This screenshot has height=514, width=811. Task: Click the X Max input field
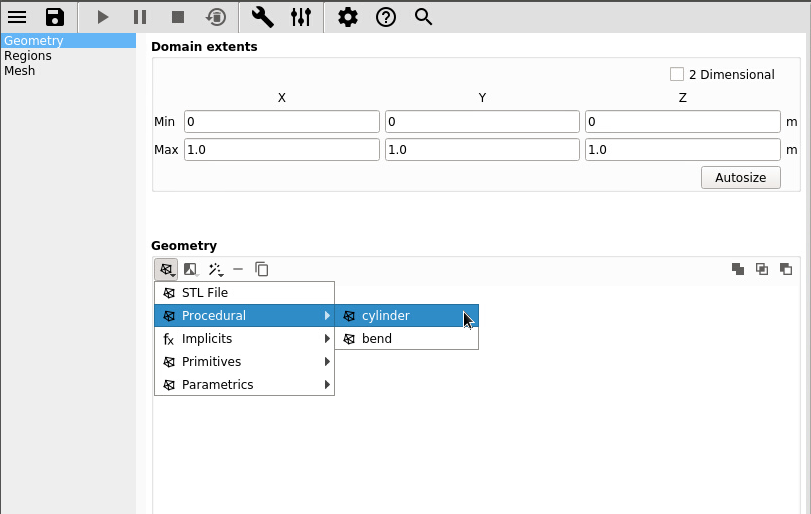point(281,150)
